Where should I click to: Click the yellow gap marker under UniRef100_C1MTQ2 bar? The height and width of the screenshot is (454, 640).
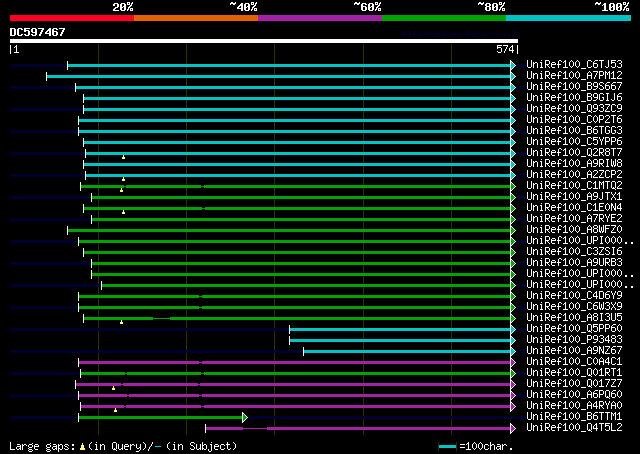tap(121, 190)
